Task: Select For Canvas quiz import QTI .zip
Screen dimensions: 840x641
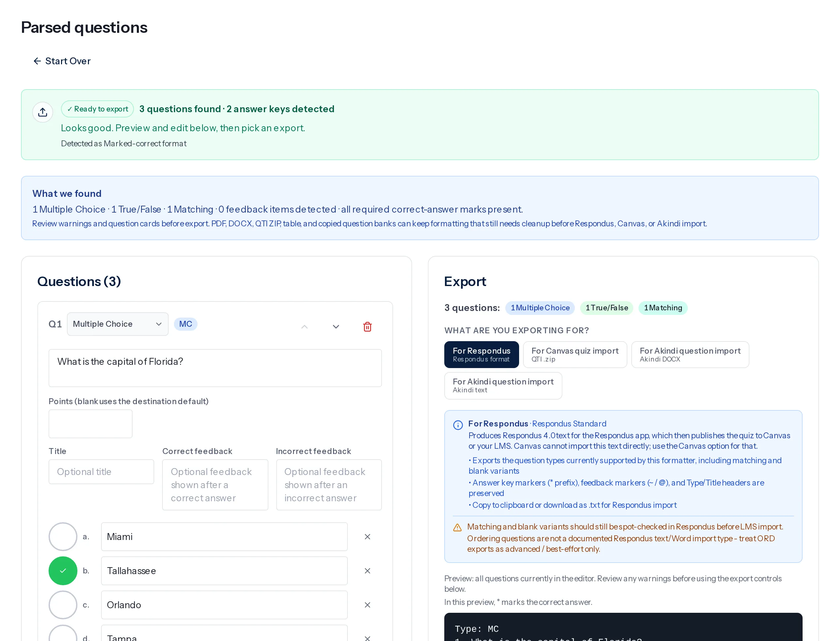Action: tap(575, 355)
